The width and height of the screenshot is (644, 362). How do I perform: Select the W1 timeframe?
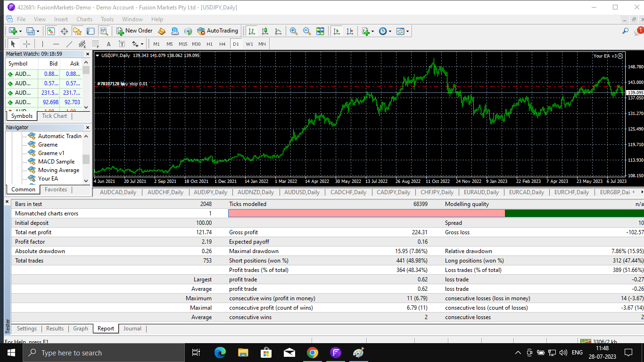click(x=249, y=44)
